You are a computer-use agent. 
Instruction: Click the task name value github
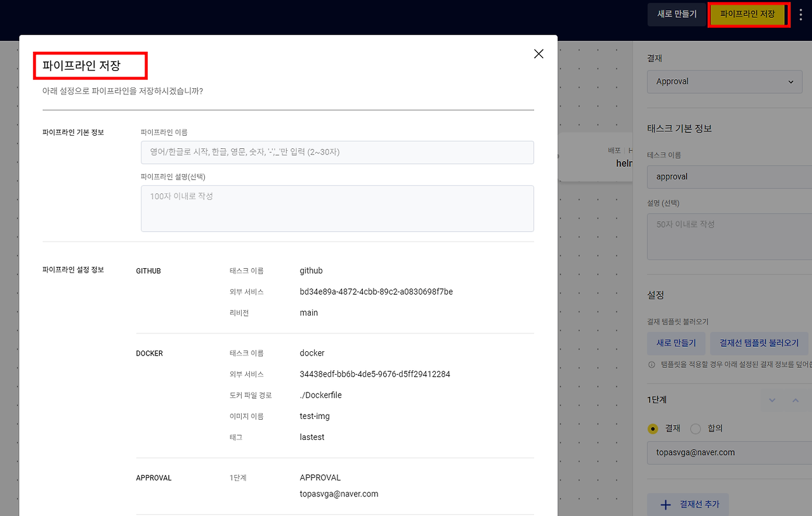311,271
